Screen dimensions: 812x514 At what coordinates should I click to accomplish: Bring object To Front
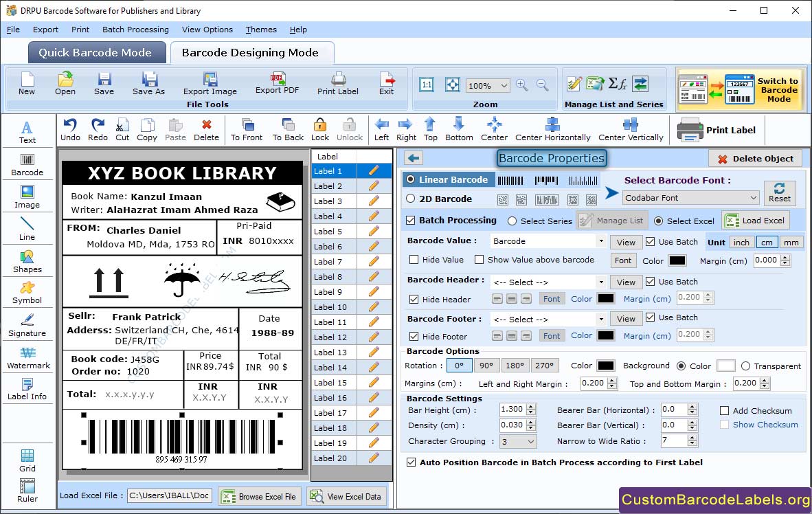(x=247, y=130)
